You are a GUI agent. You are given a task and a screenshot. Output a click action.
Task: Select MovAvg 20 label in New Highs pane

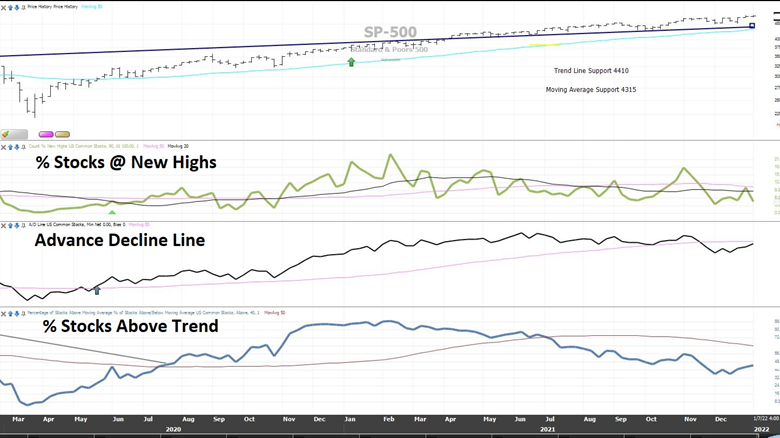point(180,145)
